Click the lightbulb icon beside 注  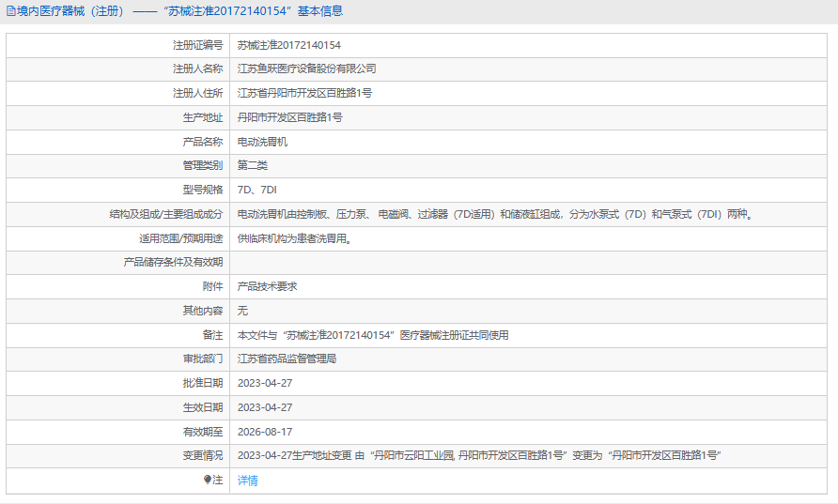pyautogui.click(x=208, y=480)
